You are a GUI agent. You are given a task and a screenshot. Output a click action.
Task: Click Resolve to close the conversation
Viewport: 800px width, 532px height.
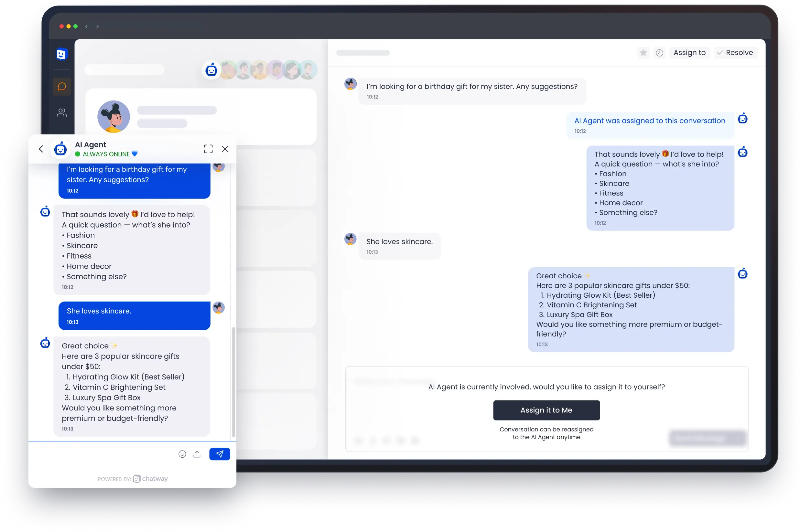[735, 53]
